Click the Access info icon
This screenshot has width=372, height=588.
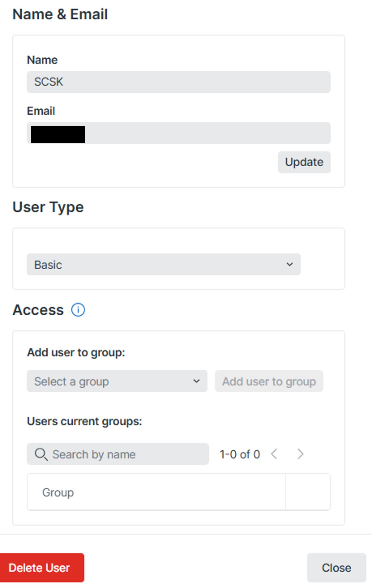[78, 310]
